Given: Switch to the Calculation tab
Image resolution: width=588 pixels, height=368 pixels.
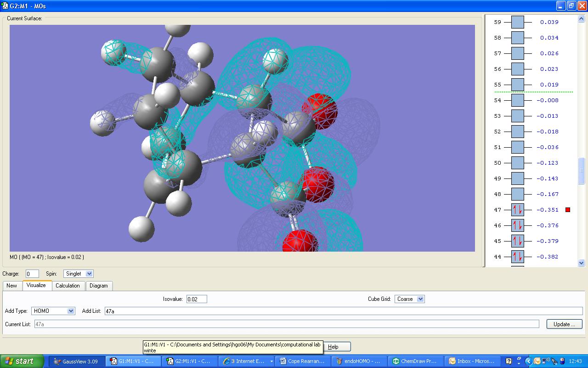Looking at the screenshot, I should coord(68,286).
